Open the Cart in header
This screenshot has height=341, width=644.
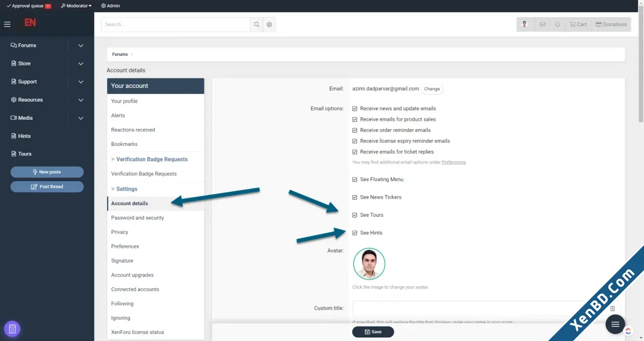point(578,24)
